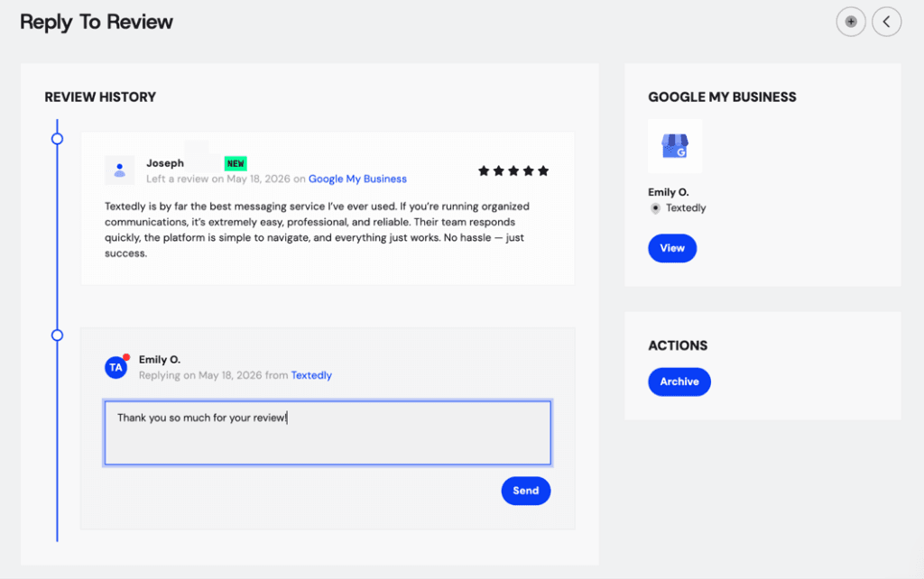Click the Textedly location label in sidebar
Viewport: 924px width, 579px height.
686,208
